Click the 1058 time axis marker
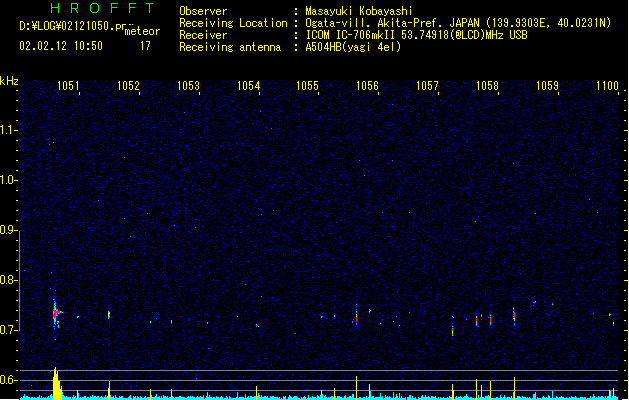 (487, 86)
